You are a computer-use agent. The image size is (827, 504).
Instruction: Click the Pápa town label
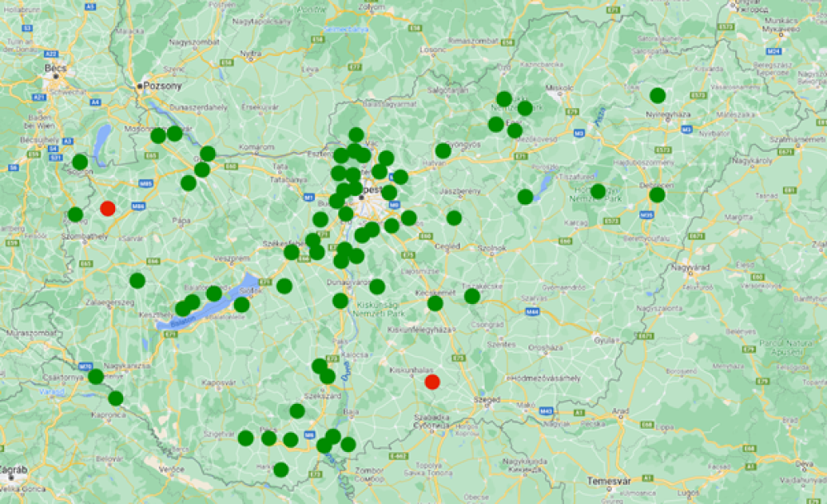tap(181, 221)
